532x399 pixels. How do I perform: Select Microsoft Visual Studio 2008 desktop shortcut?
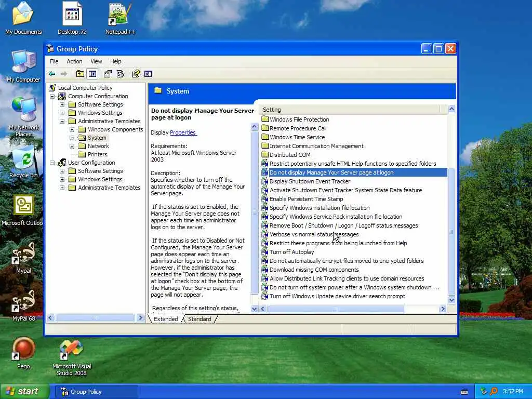click(72, 357)
